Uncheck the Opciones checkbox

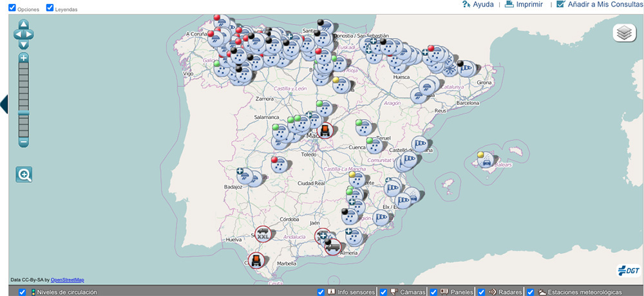click(12, 8)
